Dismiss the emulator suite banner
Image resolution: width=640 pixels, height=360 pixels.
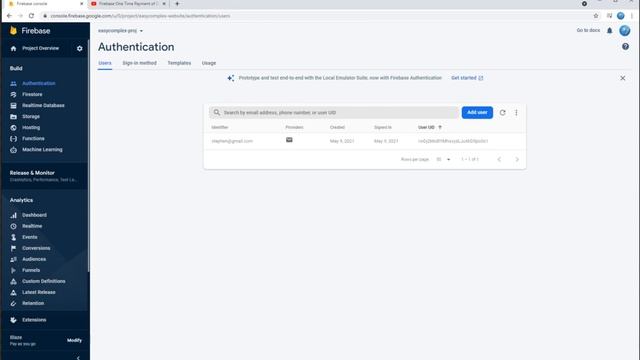pos(622,78)
